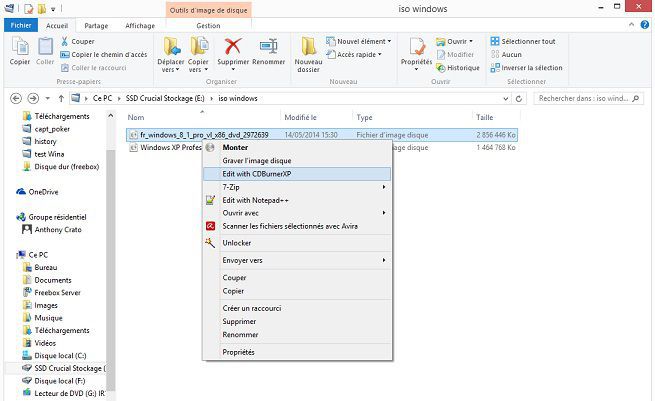
Task: Open the Copier vers folder button
Action: [198, 54]
